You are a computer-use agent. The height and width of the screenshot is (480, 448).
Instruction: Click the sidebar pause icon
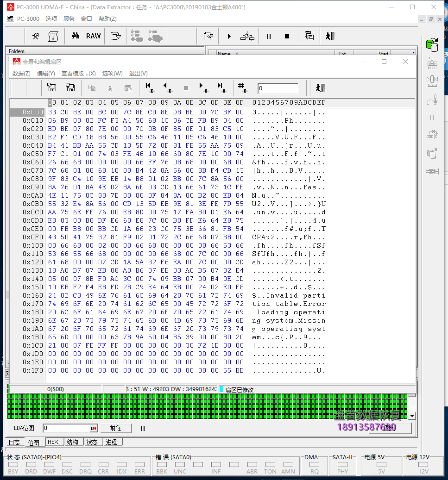click(x=432, y=117)
